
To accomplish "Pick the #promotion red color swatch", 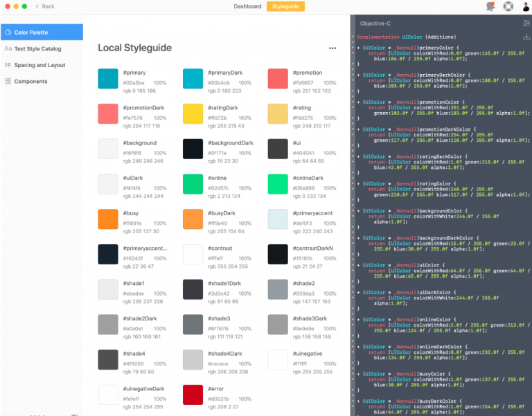I will point(277,78).
